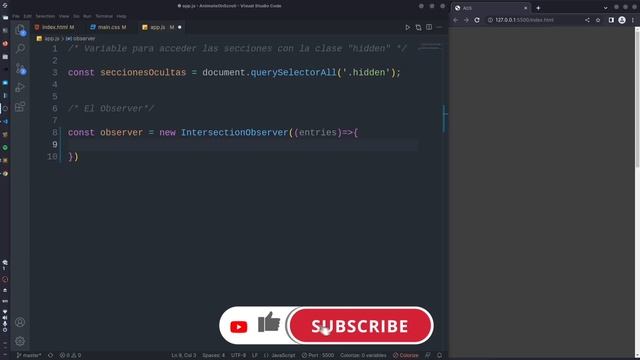
Task: Open the Extensions view
Action: [20, 107]
